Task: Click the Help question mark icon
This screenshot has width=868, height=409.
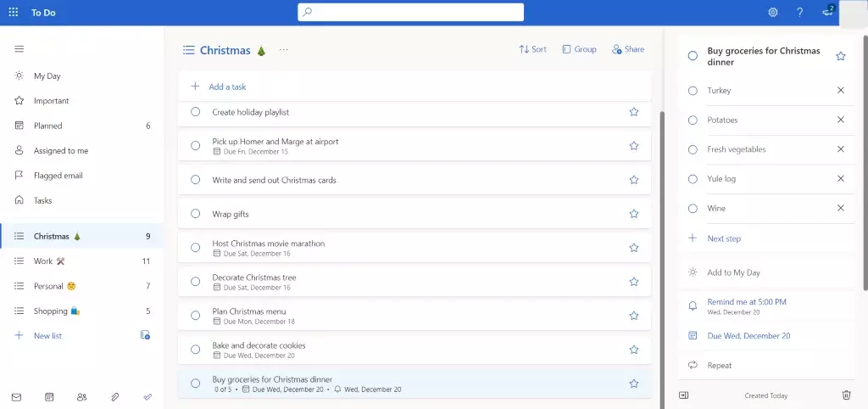Action: [799, 12]
